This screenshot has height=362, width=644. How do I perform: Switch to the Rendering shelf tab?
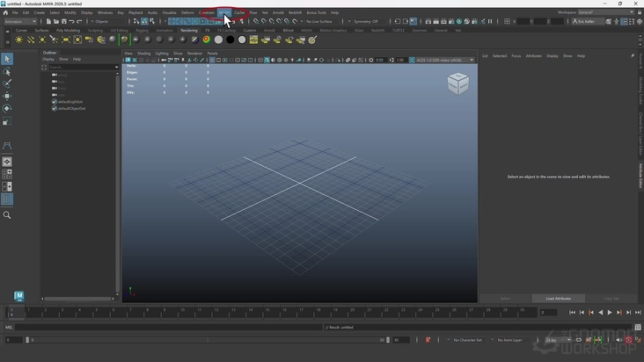pyautogui.click(x=189, y=30)
